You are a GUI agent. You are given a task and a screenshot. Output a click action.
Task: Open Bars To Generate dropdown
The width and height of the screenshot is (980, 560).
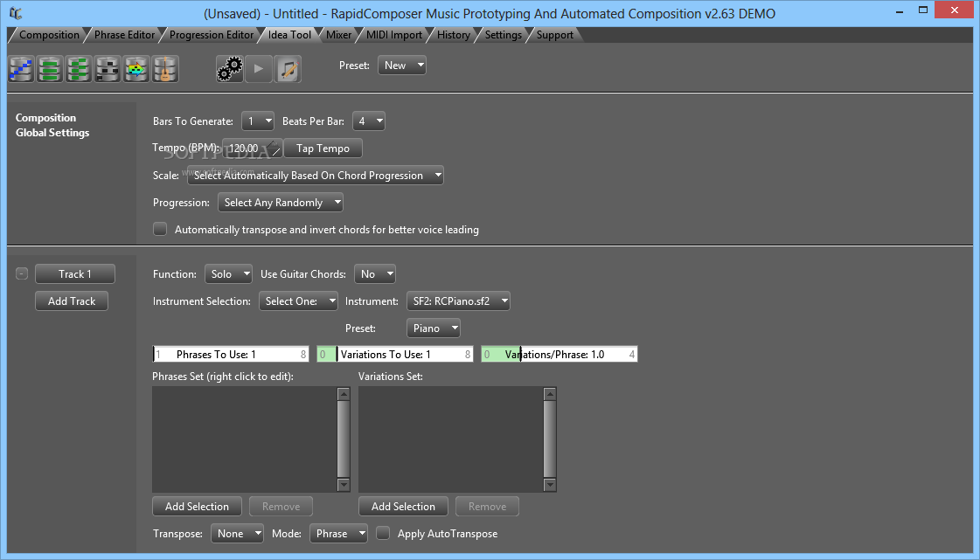pos(258,121)
